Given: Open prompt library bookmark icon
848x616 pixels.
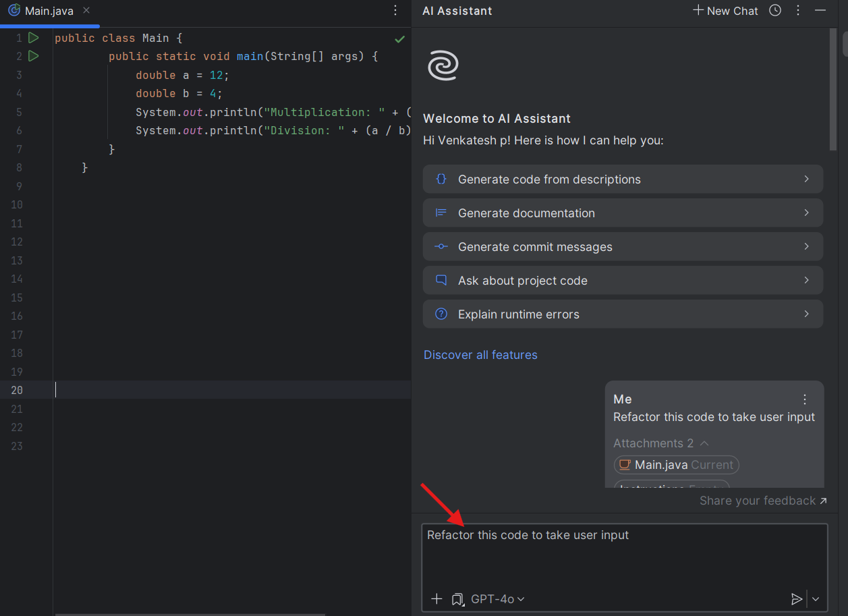Looking at the screenshot, I should tap(457, 598).
